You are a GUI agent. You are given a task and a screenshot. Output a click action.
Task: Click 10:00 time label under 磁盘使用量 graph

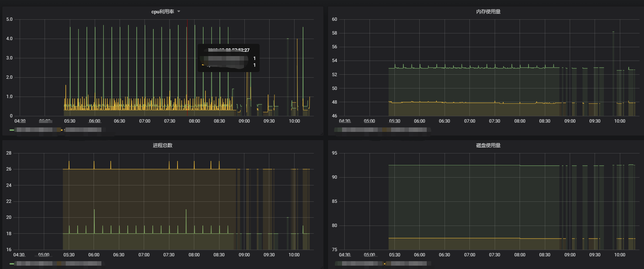point(620,255)
